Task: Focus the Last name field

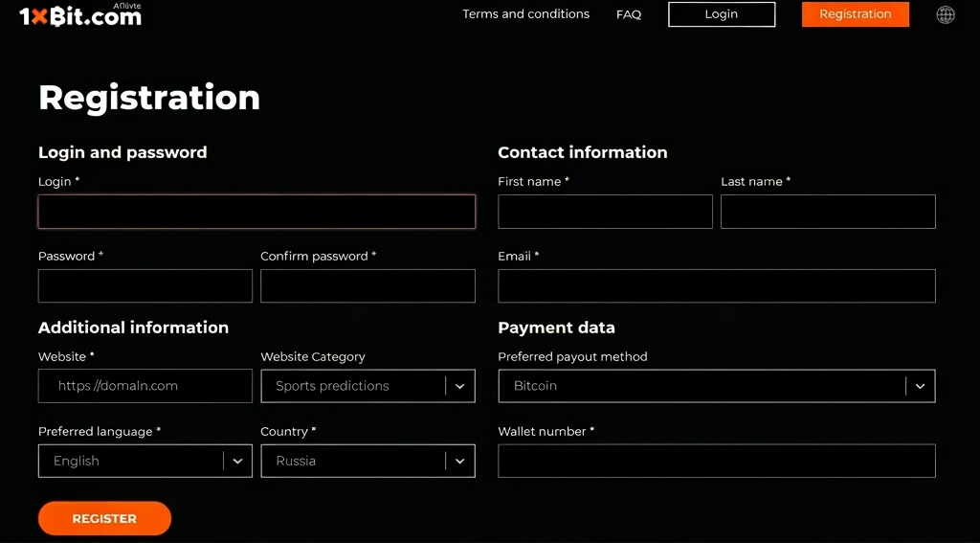Action: click(x=828, y=212)
